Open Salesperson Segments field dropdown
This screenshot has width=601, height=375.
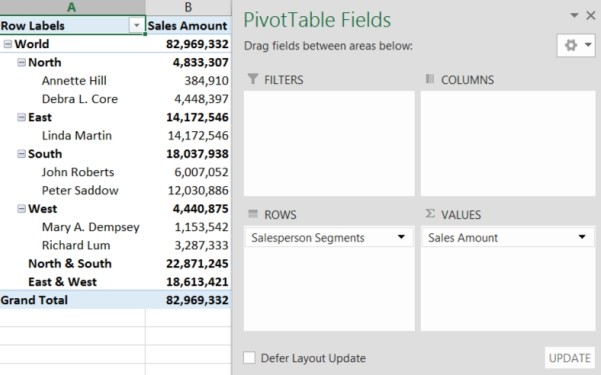[401, 237]
